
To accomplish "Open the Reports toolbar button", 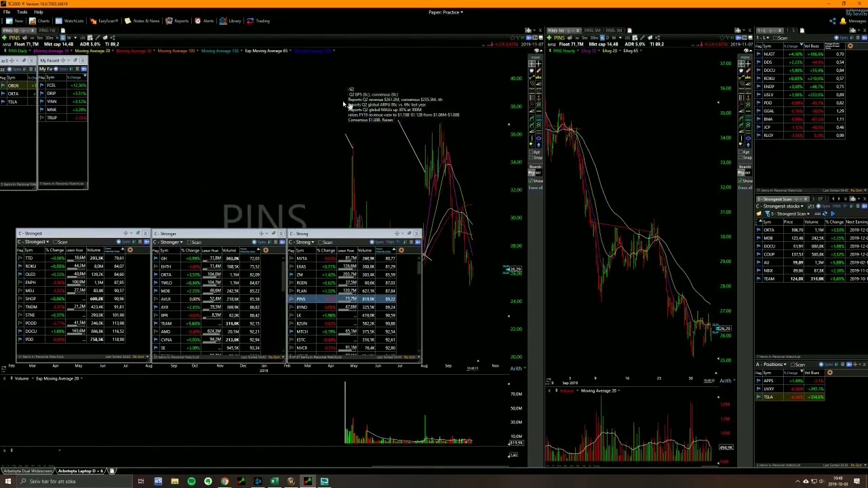I will pos(177,21).
